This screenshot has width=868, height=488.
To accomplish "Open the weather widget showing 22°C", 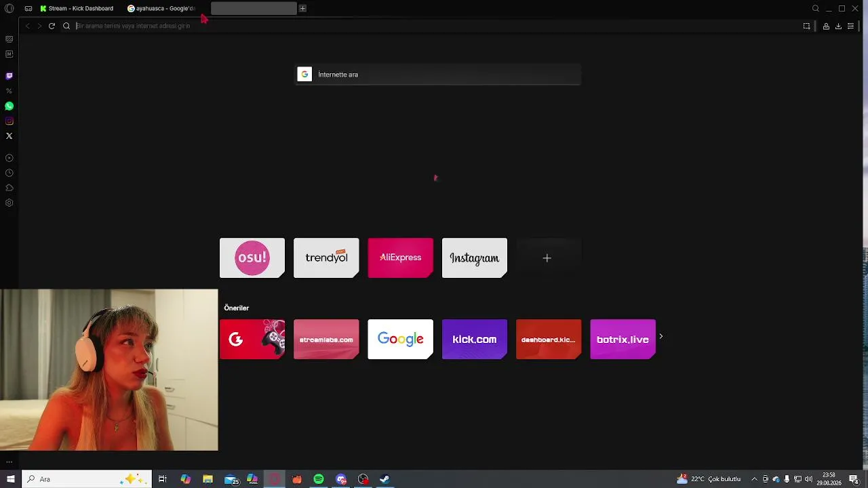I will [709, 479].
